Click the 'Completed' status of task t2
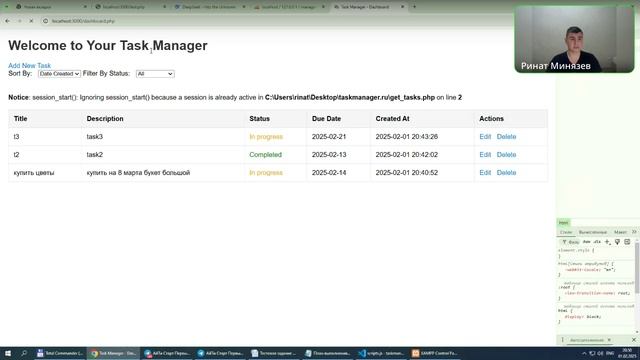640x360 pixels. coord(265,155)
